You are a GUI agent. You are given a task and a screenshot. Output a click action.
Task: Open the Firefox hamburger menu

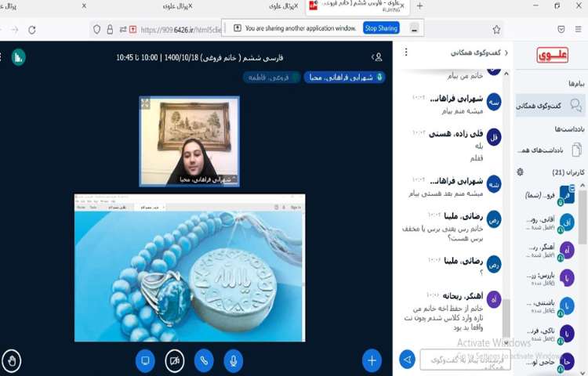point(579,29)
